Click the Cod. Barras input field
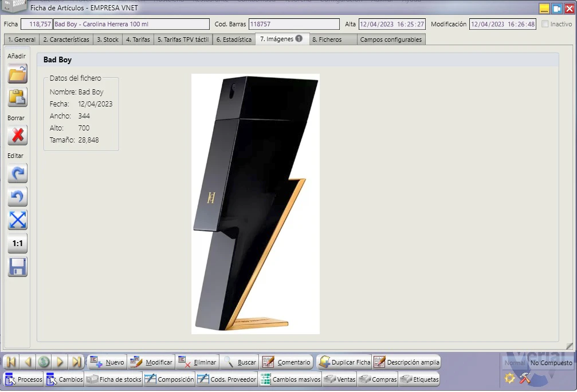 [x=294, y=24]
